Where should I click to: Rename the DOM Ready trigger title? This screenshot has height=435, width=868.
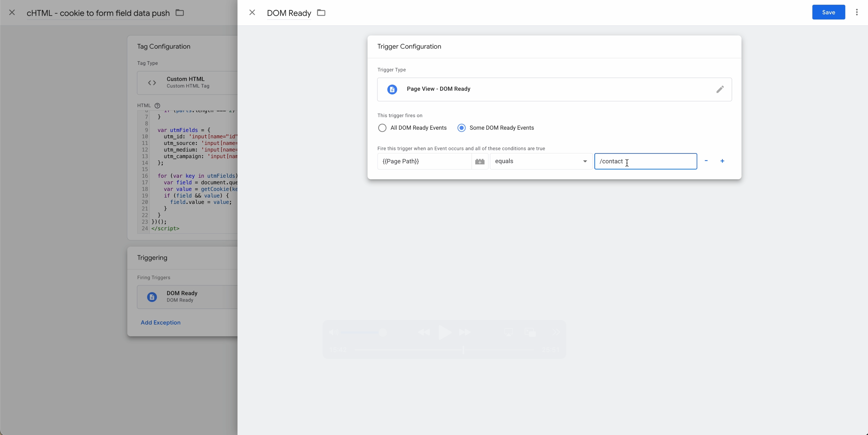(289, 13)
